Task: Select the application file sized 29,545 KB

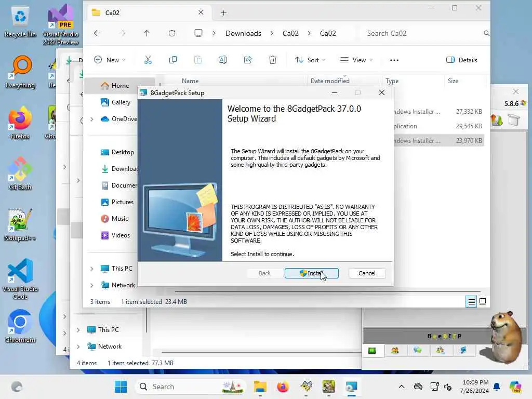Action: pos(438,126)
